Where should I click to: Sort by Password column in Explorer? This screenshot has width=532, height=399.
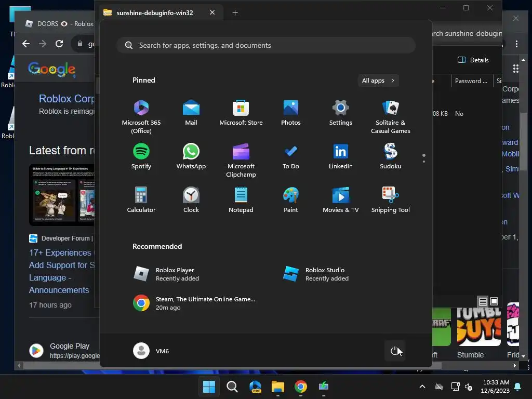pyautogui.click(x=472, y=81)
